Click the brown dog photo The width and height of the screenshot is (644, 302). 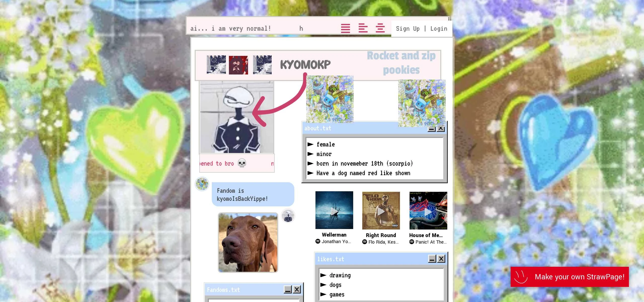tap(248, 243)
